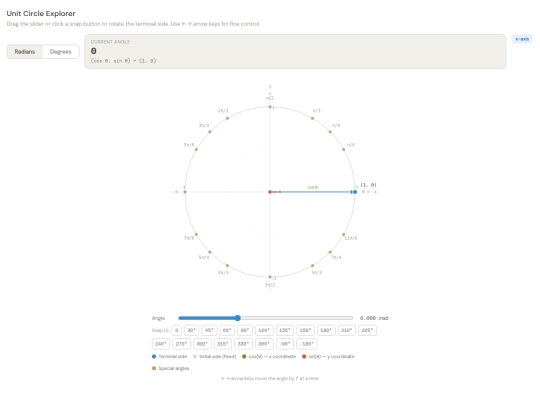Image resolution: width=540 pixels, height=405 pixels.
Task: Click the tan Special angles legend dot
Action: [154, 368]
